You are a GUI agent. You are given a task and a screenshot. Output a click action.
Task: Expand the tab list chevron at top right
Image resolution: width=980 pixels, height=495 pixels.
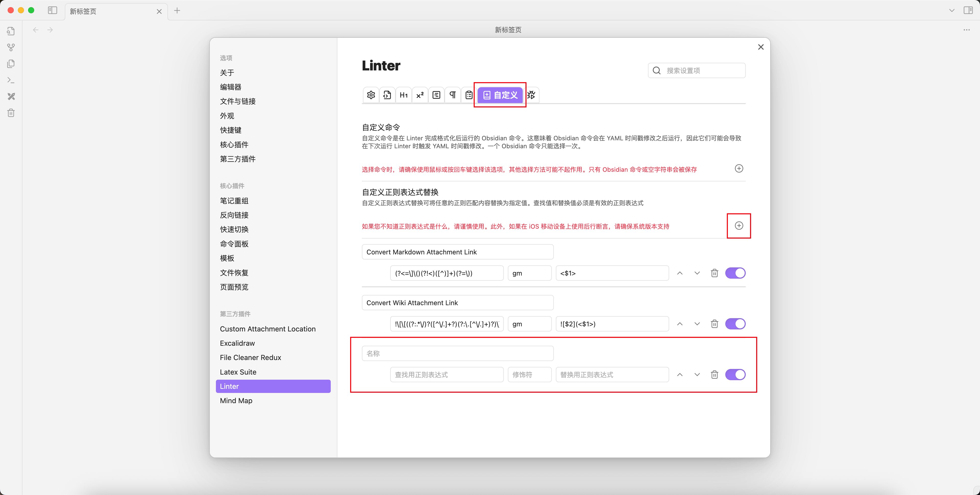[x=951, y=11]
